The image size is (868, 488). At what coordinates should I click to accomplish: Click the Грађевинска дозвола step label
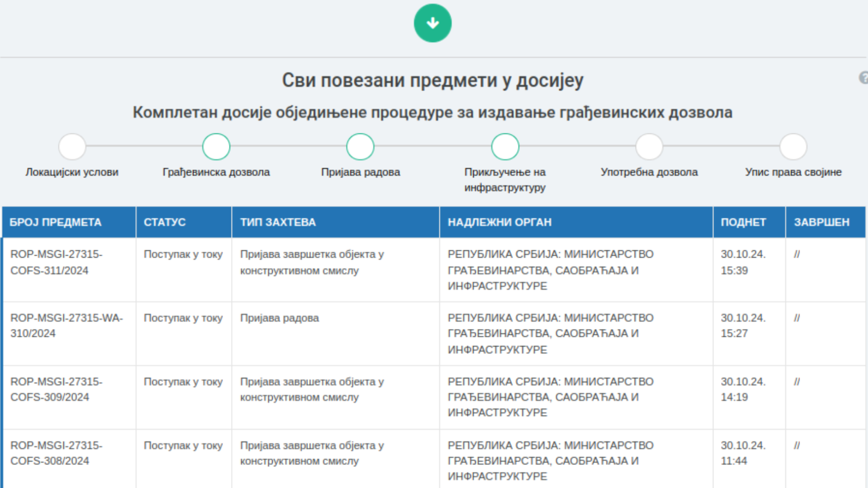[216, 172]
